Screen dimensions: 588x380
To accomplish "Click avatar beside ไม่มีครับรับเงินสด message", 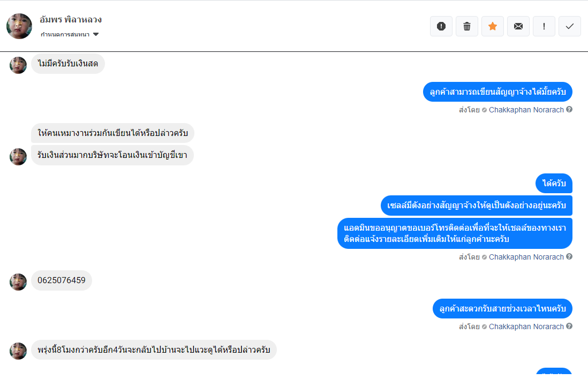I will pos(18,65).
